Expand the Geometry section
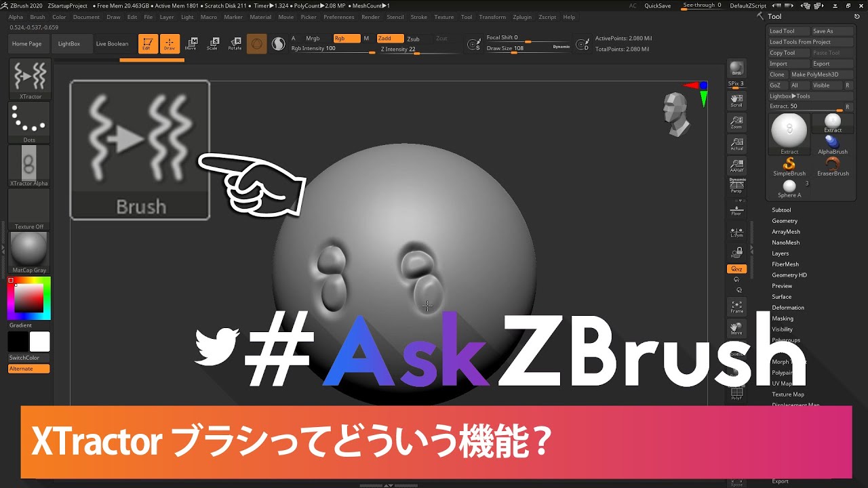The height and width of the screenshot is (488, 868). (x=785, y=221)
